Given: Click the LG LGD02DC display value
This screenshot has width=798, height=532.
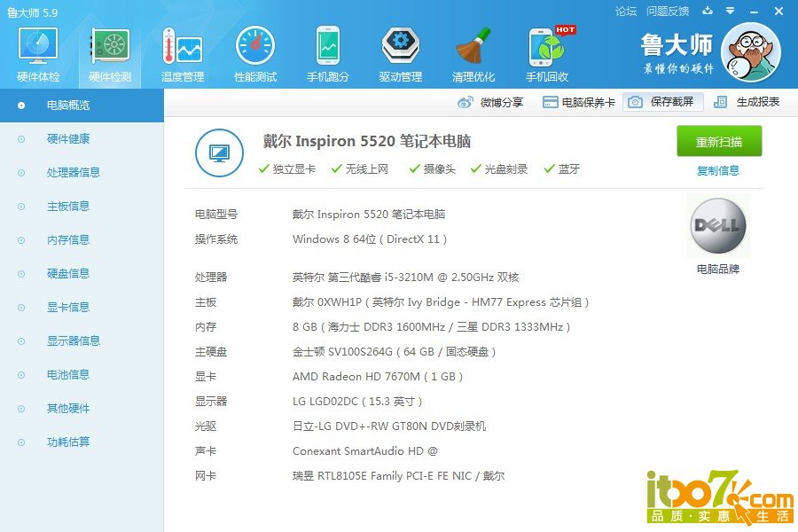Looking at the screenshot, I should point(357,402).
